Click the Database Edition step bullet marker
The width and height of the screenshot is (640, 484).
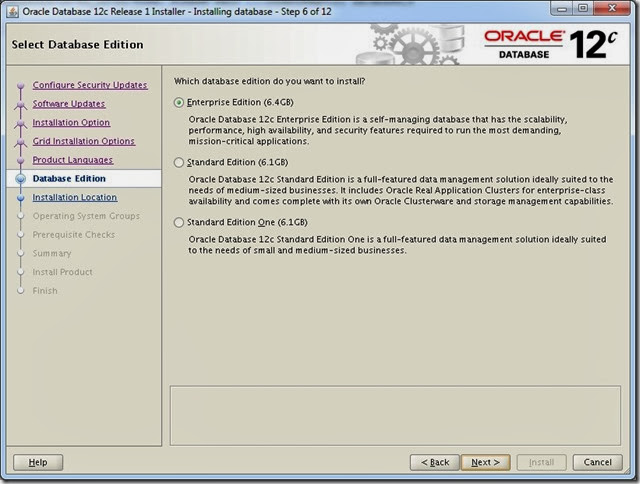[x=21, y=179]
